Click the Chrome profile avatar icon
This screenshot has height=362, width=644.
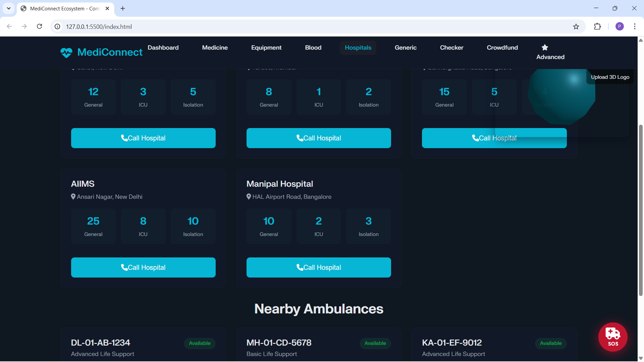620,27
